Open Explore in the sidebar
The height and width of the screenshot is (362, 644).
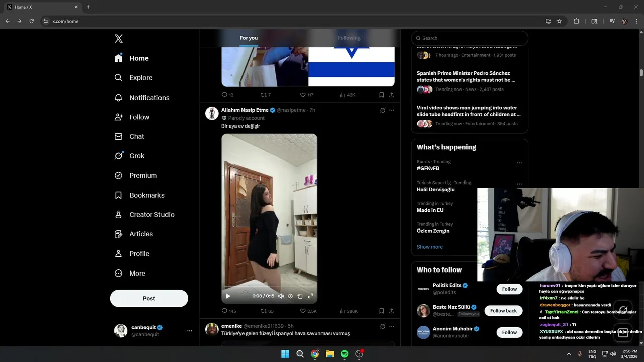(x=133, y=78)
